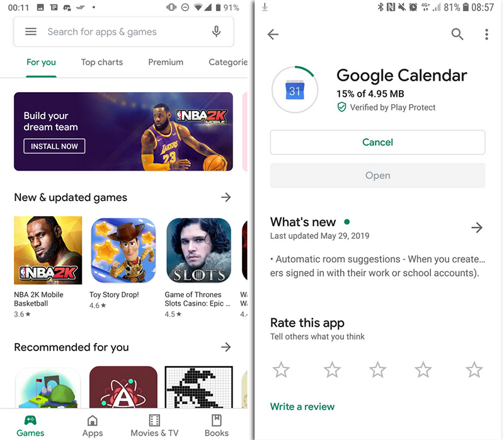The image size is (504, 440).
Task: Expand New & updated games arrow
Action: point(226,197)
